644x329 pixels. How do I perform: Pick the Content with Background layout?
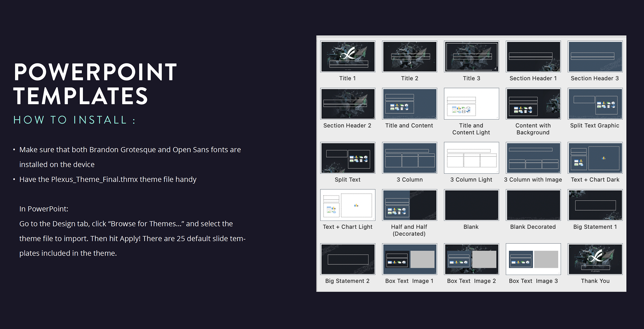coord(533,104)
